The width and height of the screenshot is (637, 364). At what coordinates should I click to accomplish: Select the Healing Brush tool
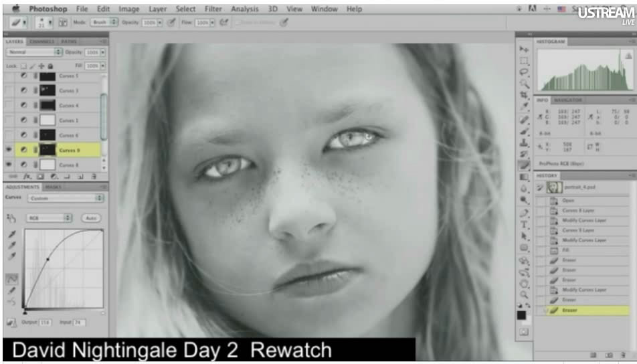[x=524, y=119]
